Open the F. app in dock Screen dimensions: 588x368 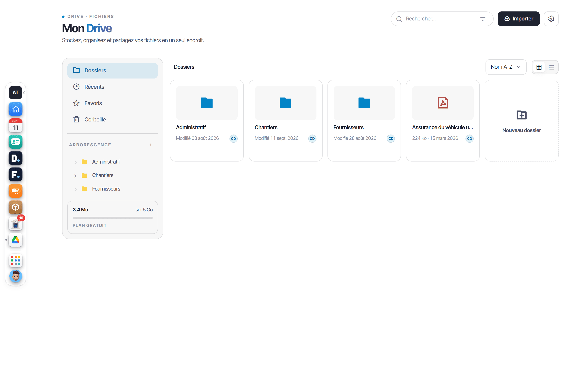tap(15, 174)
